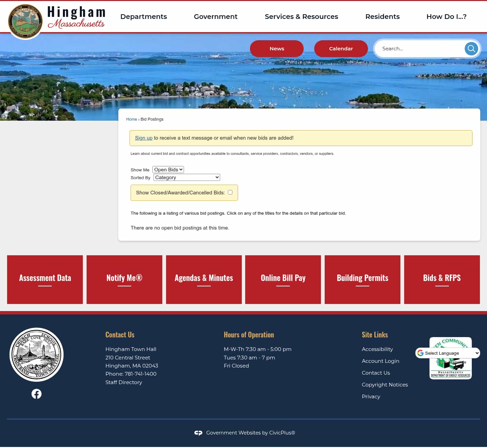The height and width of the screenshot is (448, 487).
Task: Follow the Sign up link for bid alerts
Action: click(x=143, y=138)
